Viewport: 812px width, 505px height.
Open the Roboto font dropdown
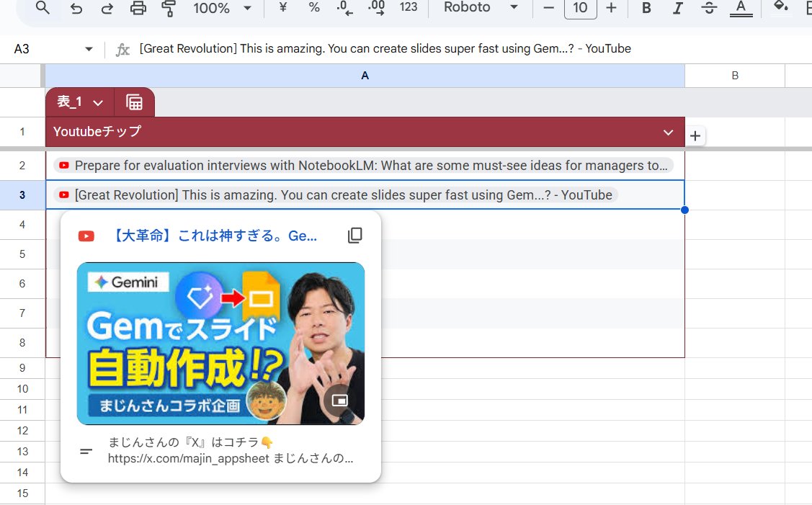pyautogui.click(x=481, y=7)
